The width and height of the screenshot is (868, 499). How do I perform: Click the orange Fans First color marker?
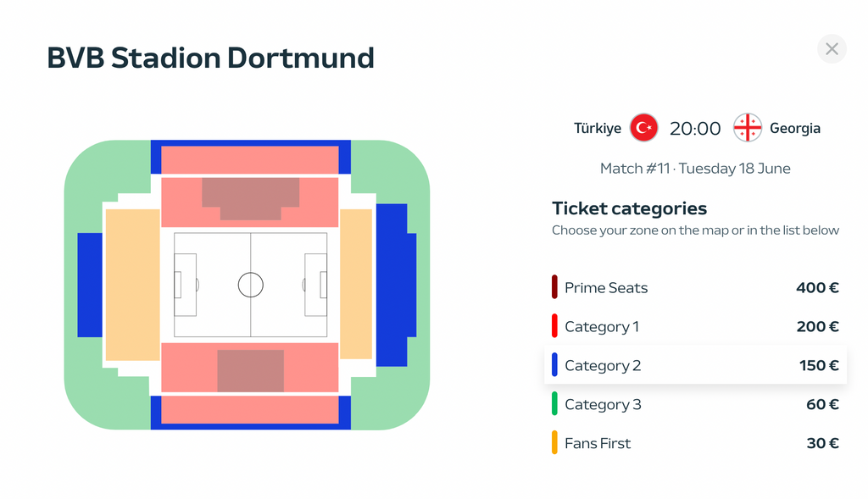pos(554,442)
